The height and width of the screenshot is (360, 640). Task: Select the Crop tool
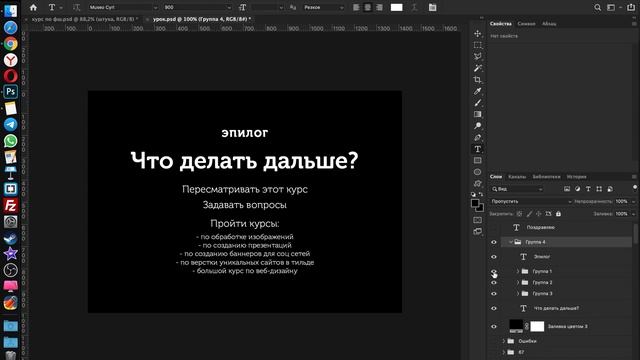[x=478, y=80]
